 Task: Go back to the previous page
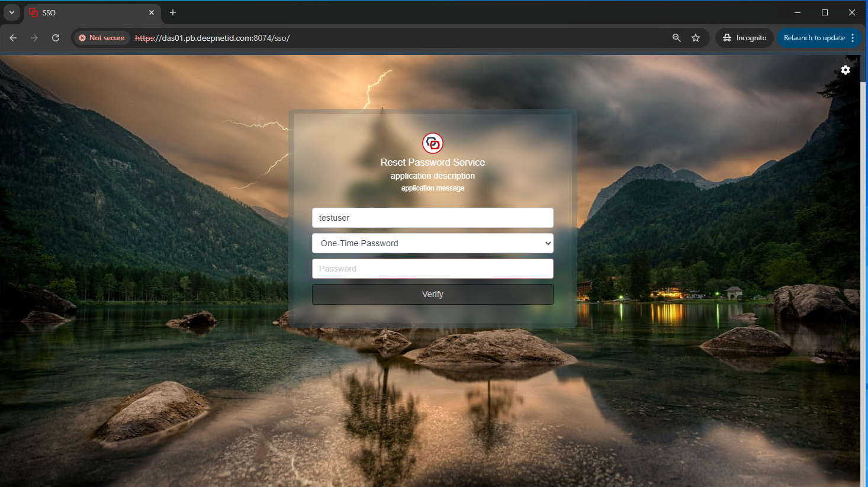pos(13,38)
